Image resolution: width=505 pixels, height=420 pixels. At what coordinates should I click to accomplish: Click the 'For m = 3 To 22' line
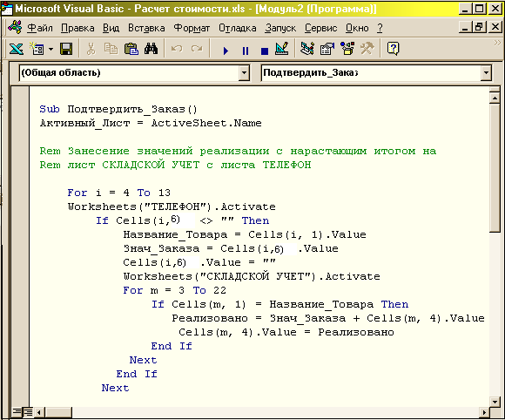(x=174, y=290)
